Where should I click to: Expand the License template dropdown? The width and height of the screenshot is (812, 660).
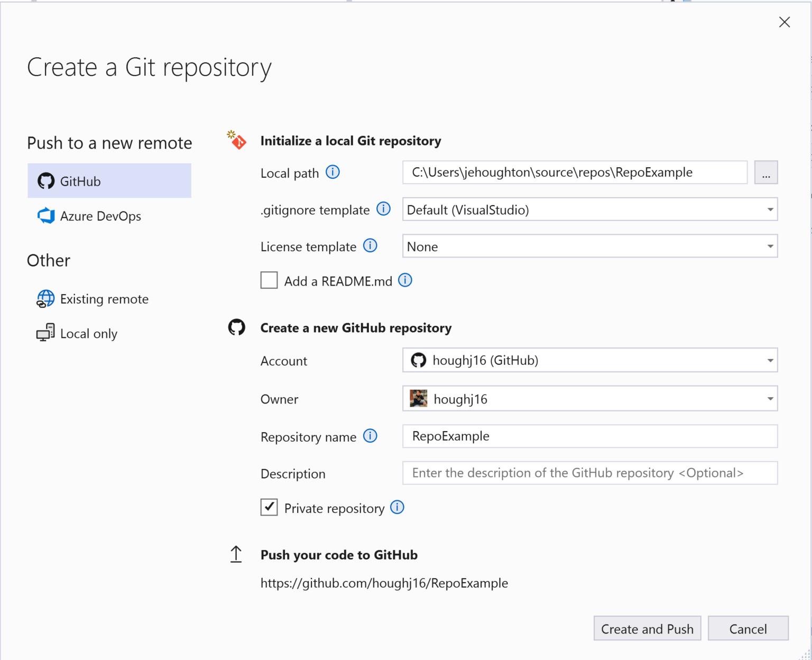point(769,246)
